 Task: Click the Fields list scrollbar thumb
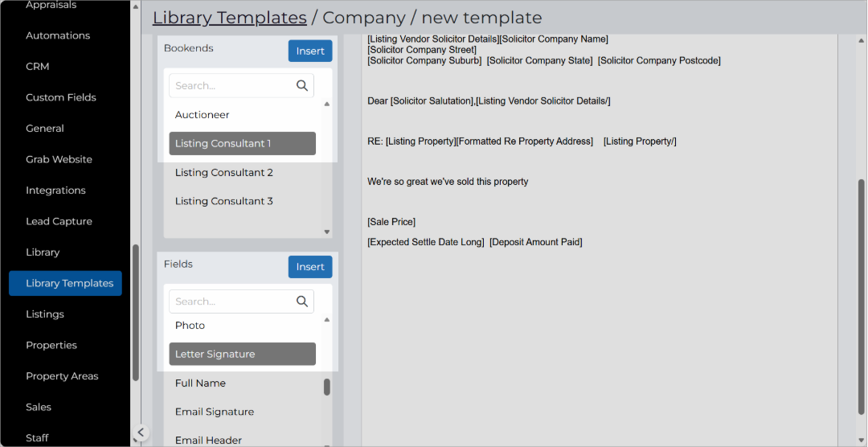[327, 387]
